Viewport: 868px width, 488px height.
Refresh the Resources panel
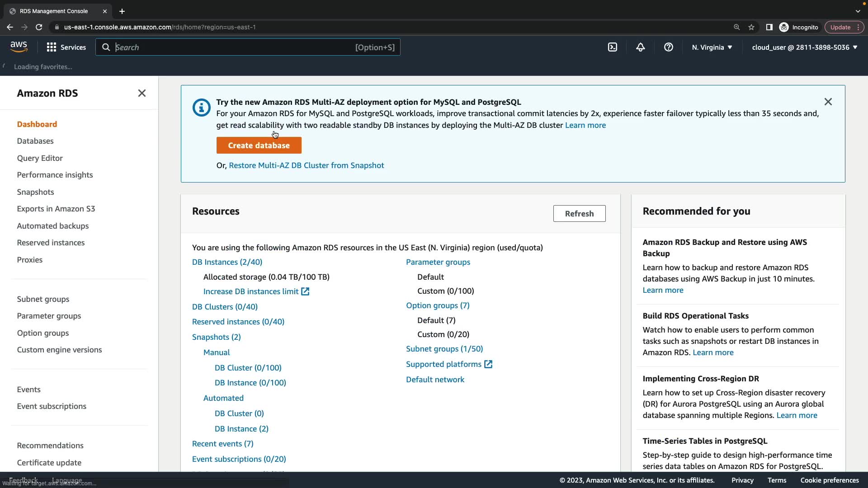coord(579,214)
